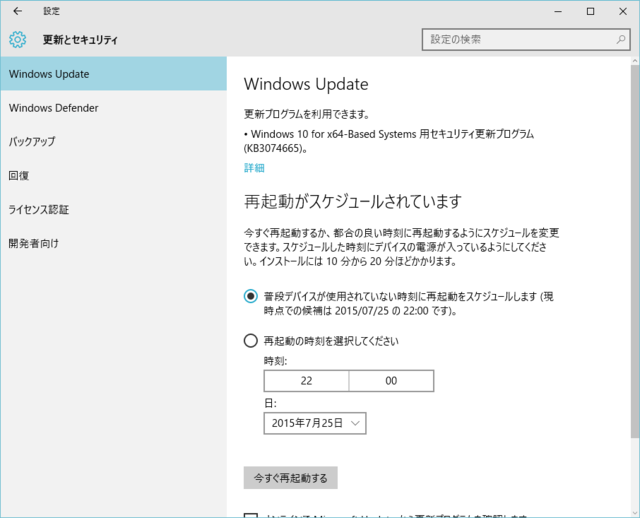Click the back arrow in title bar

(18, 11)
